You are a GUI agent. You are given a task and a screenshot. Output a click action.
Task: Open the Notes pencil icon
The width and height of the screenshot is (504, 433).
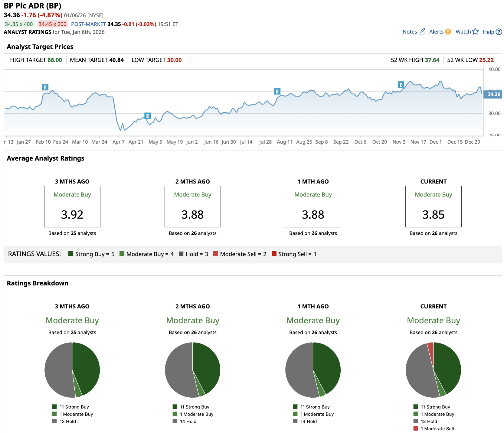click(x=422, y=31)
